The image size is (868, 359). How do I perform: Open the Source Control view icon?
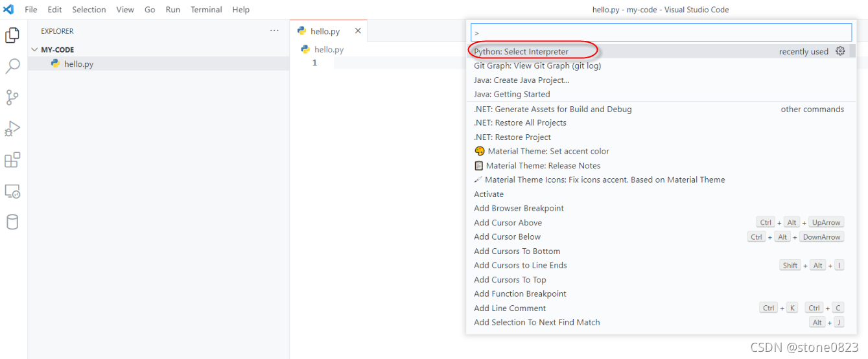12,97
